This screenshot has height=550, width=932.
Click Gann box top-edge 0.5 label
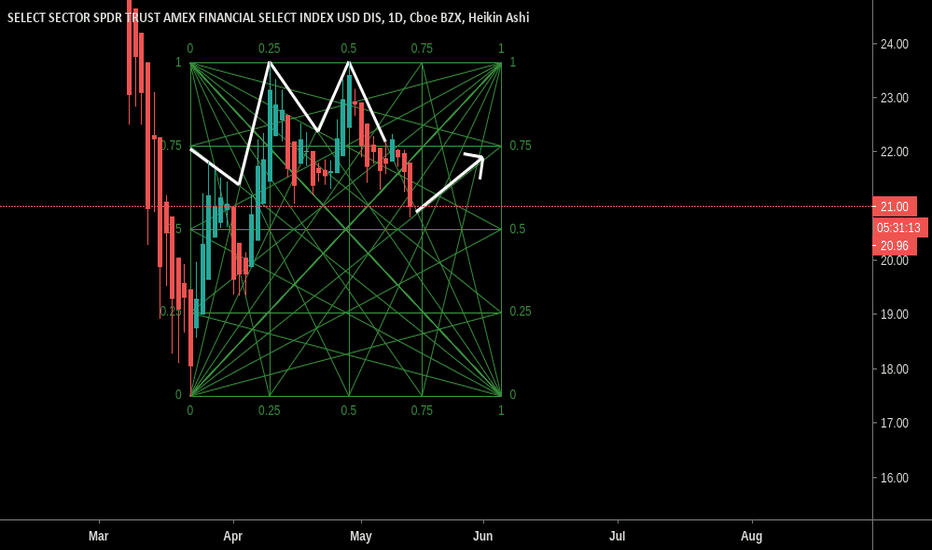coord(349,49)
